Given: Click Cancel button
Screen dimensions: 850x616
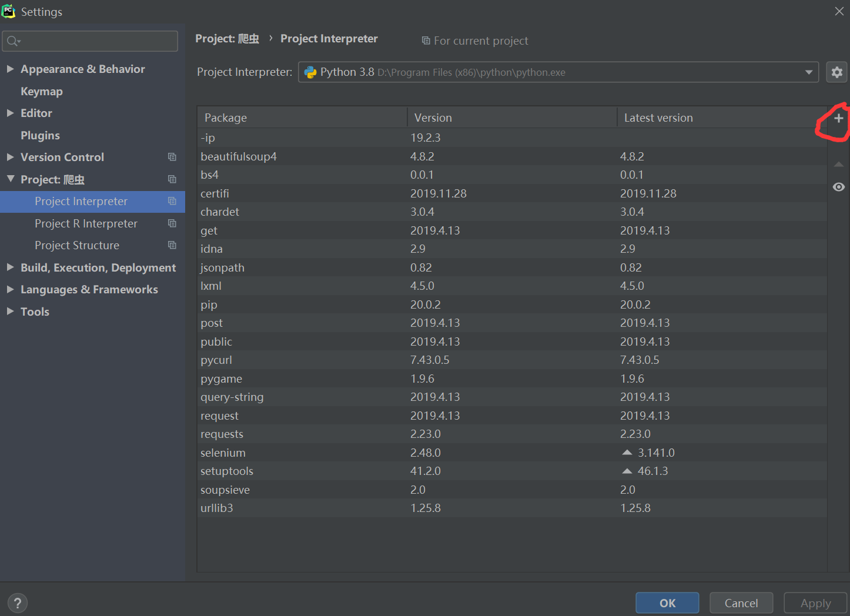Looking at the screenshot, I should point(741,603).
